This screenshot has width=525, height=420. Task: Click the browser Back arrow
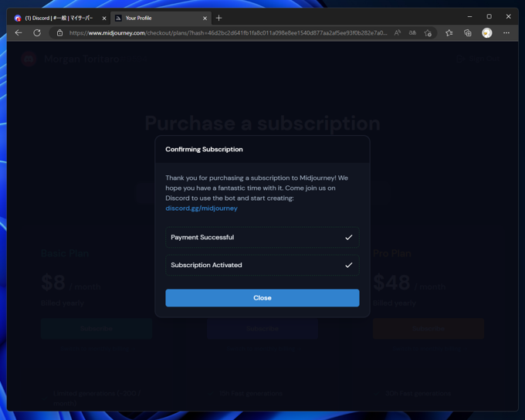tap(19, 33)
